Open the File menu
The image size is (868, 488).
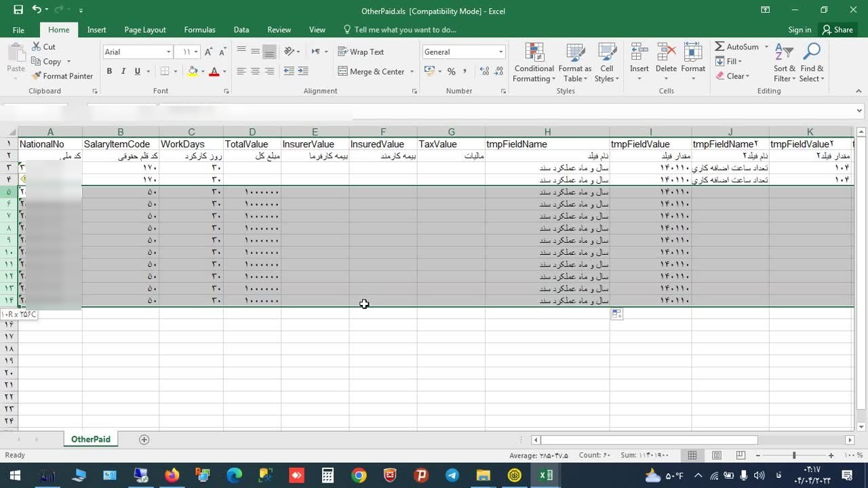pyautogui.click(x=18, y=30)
